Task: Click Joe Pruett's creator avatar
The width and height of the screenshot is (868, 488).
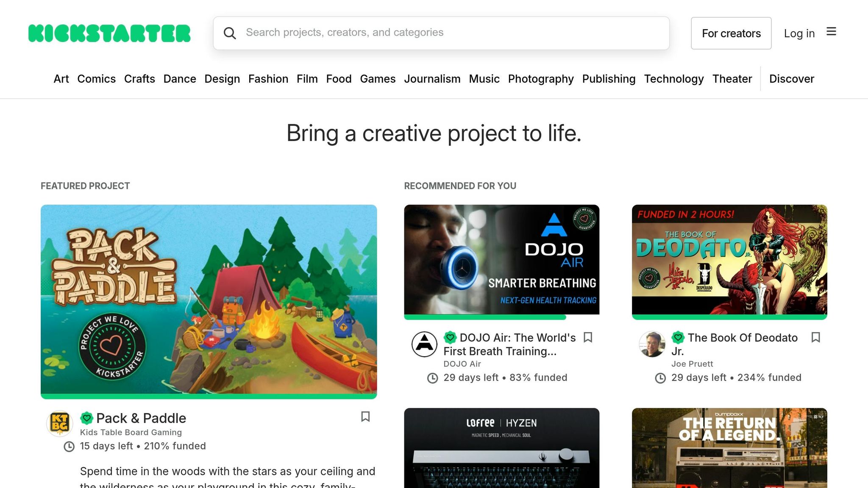Action: [652, 344]
